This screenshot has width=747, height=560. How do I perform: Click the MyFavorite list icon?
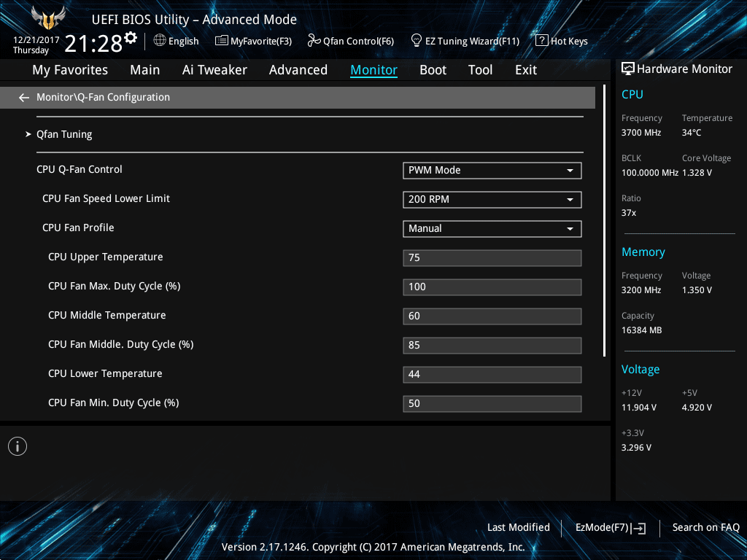pos(222,41)
